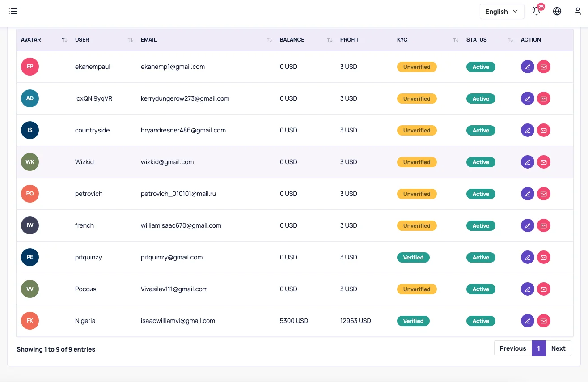The width and height of the screenshot is (588, 382).
Task: Open the sidebar menu list icon
Action: tap(13, 11)
